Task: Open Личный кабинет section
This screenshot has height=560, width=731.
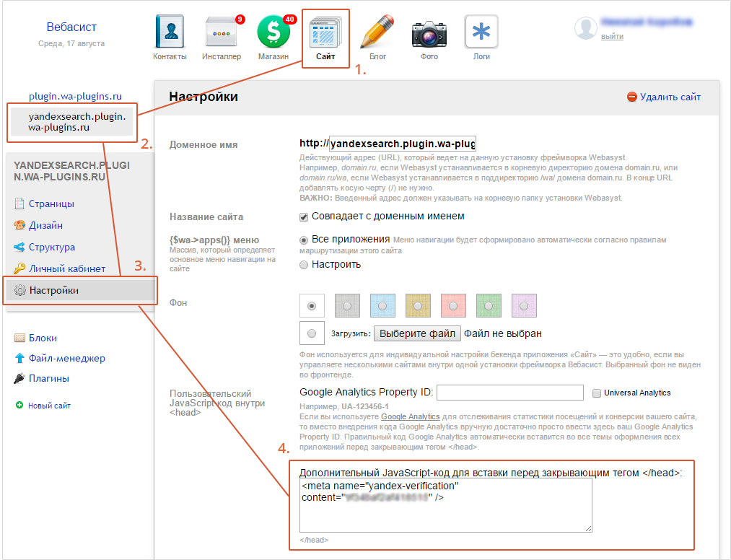Action: pyautogui.click(x=67, y=268)
